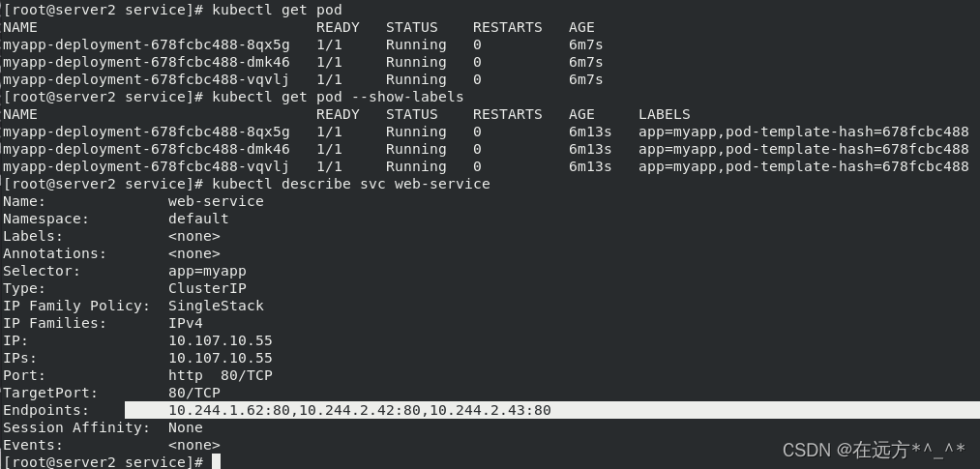The width and height of the screenshot is (980, 469).
Task: Click the IP value 10.107.10.55 on the 'IP:' line
Action: tap(220, 341)
